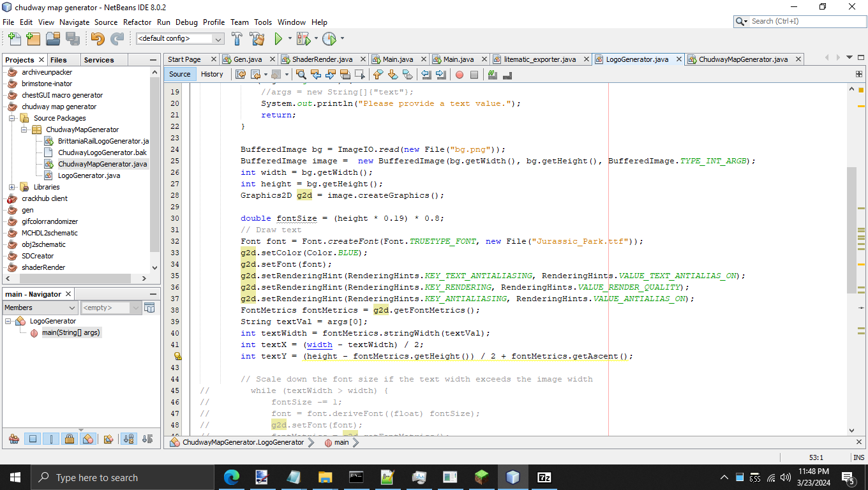Click the Find Selection magnifier icon
This screenshot has width=868, height=490.
301,75
